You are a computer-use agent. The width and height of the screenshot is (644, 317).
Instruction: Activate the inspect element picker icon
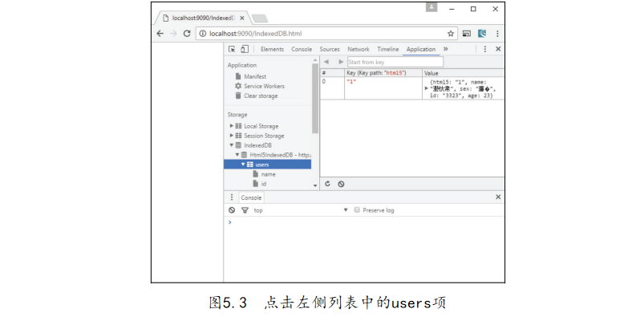coord(232,49)
